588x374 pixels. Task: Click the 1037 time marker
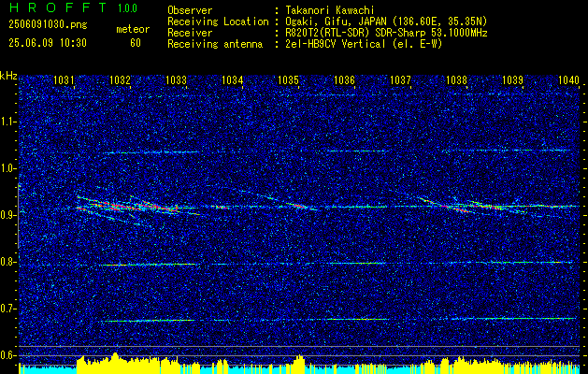pos(400,79)
